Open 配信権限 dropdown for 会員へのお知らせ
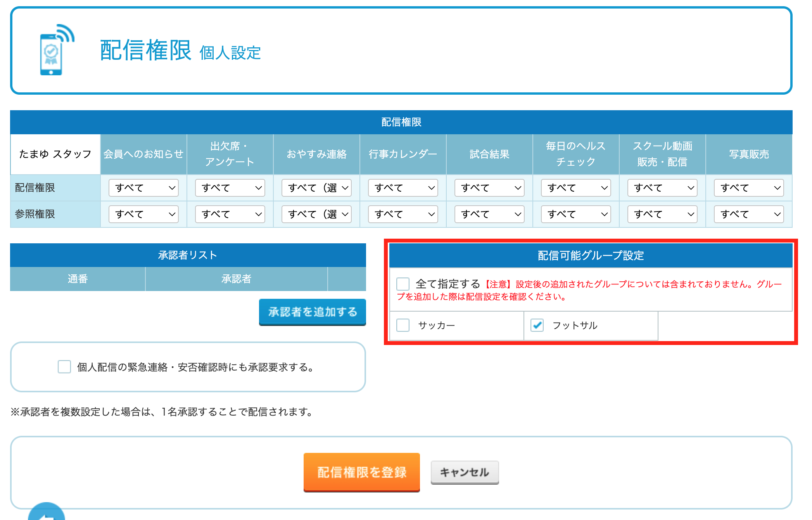The width and height of the screenshot is (812, 520). (143, 188)
